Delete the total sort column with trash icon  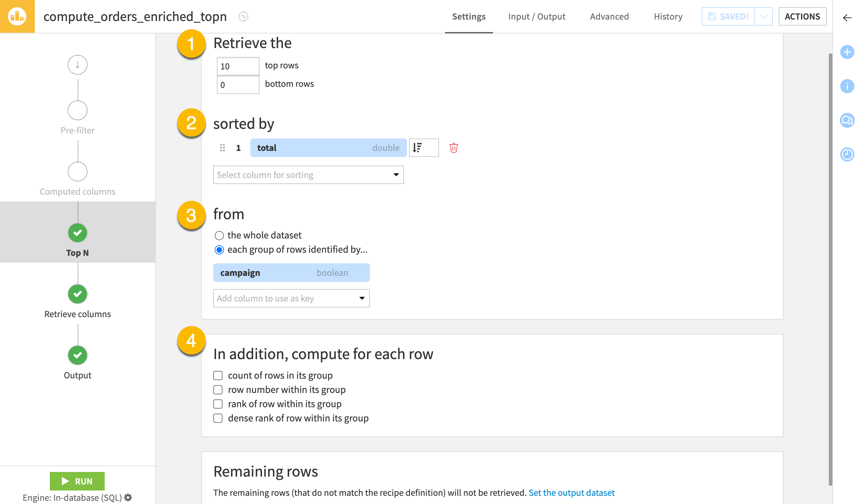[453, 148]
